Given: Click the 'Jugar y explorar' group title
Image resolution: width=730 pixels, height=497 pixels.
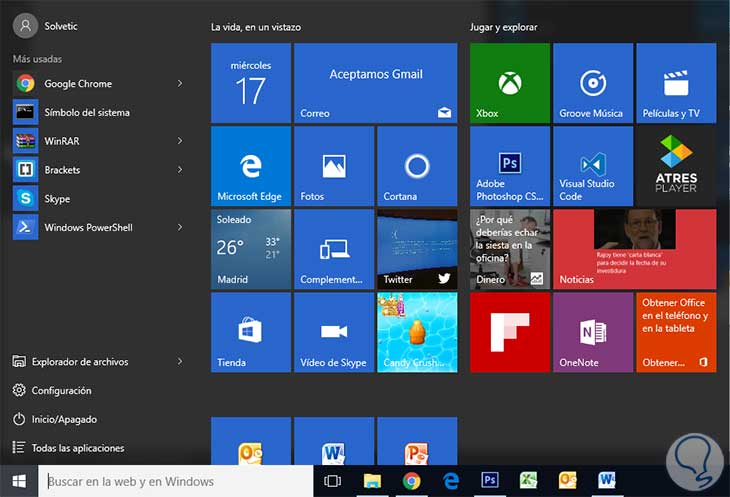Looking at the screenshot, I should pos(503,27).
